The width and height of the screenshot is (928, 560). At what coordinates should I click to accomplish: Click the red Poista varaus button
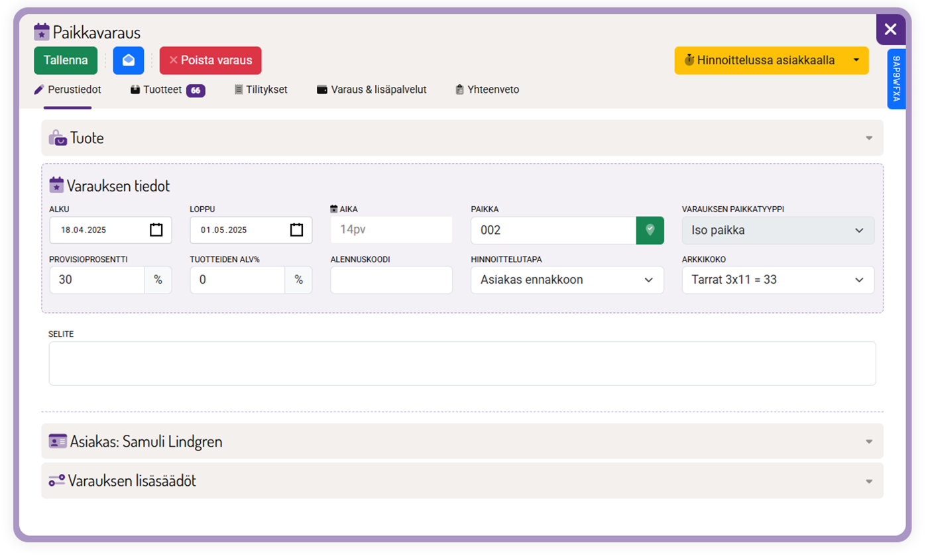(x=210, y=60)
